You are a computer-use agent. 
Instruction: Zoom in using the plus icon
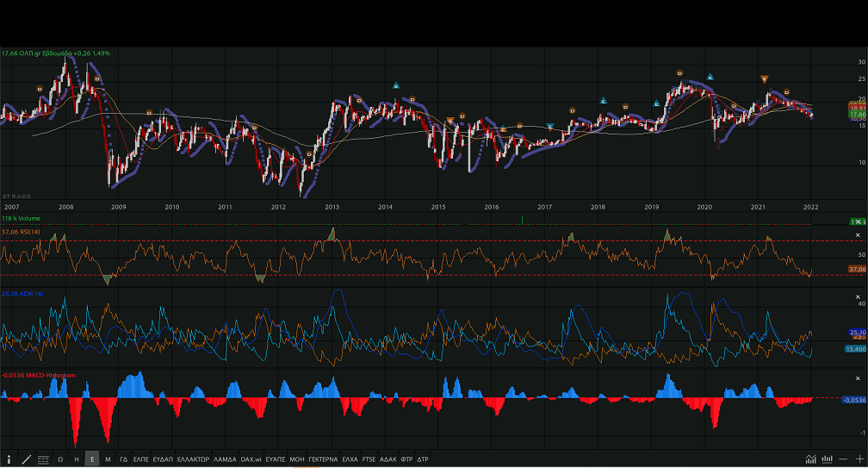859,459
